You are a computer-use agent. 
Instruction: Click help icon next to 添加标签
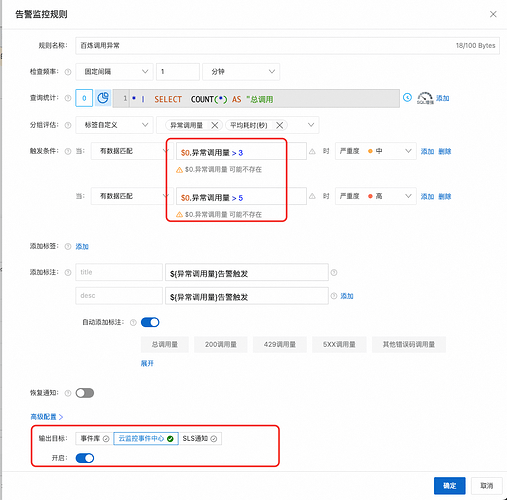tap(68, 246)
